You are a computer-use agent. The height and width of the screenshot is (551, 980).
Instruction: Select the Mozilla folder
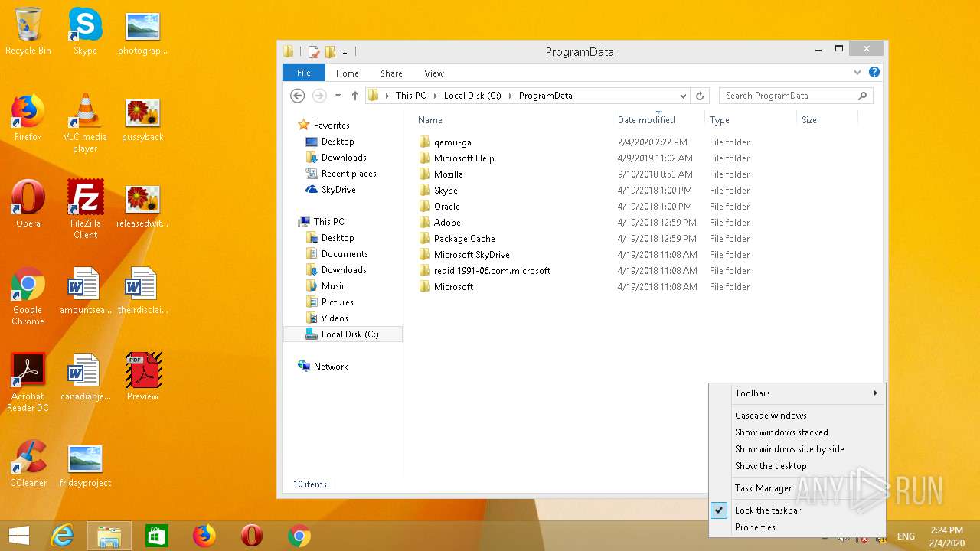448,174
